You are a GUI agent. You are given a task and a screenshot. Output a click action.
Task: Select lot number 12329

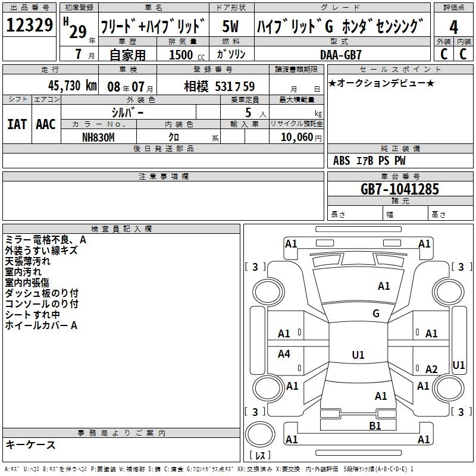tap(29, 27)
